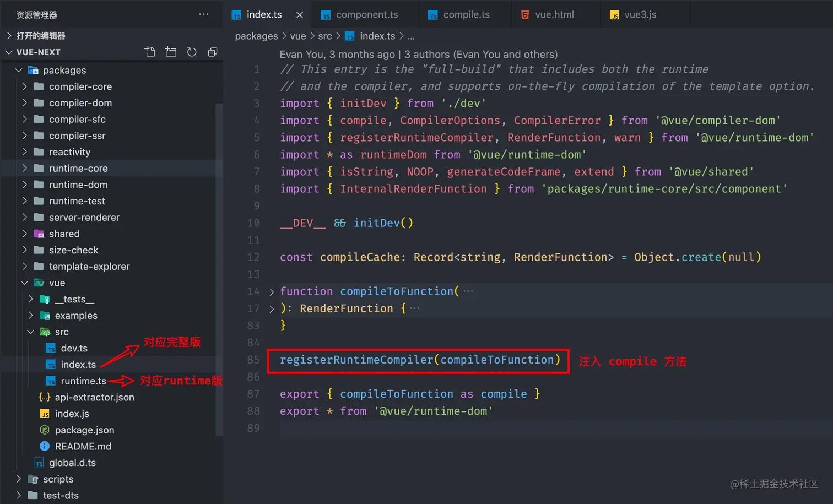Click the New File icon in explorer header
Viewport: 833px width, 504px height.
point(150,52)
